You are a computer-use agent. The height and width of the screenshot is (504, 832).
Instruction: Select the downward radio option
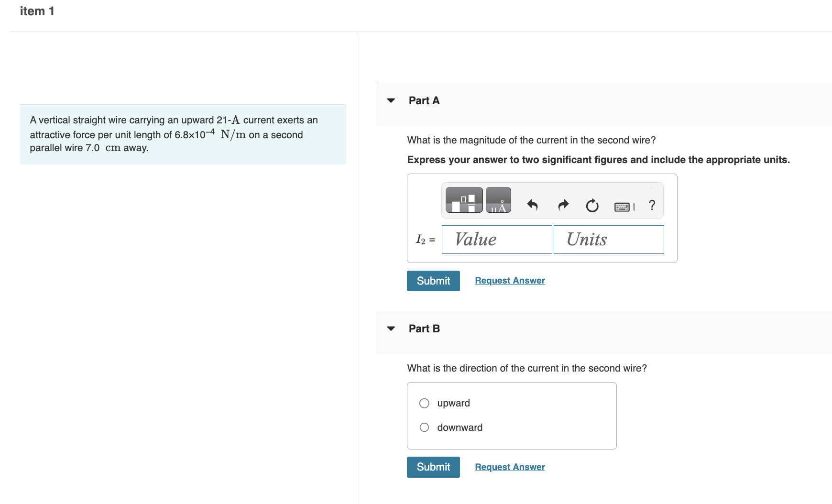click(x=424, y=427)
